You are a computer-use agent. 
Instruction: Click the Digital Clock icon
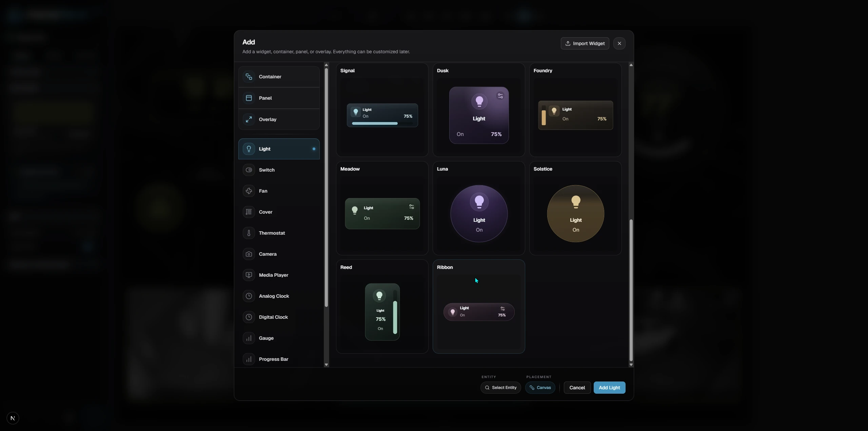[x=249, y=317]
